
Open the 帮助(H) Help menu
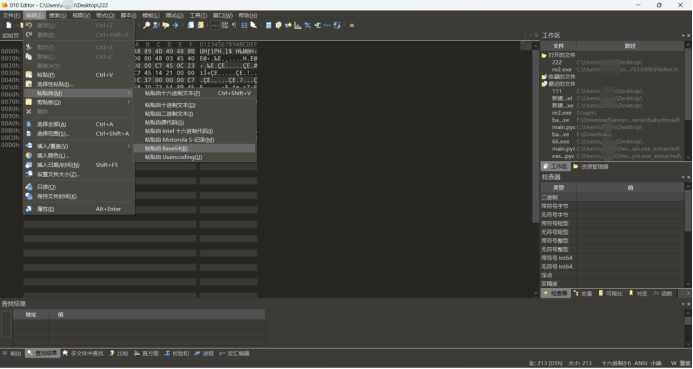click(x=248, y=15)
